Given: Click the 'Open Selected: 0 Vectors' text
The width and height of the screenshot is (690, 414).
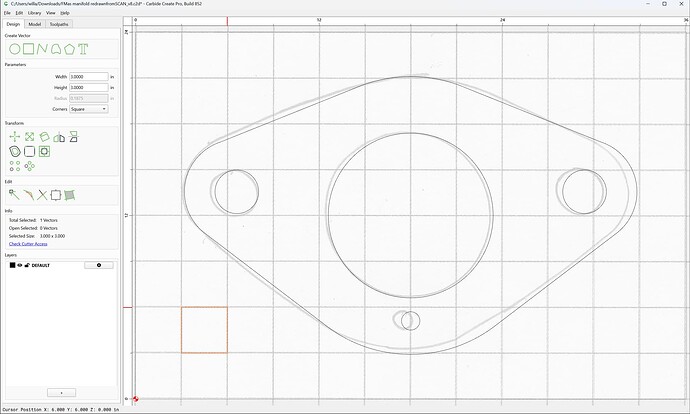Looking at the screenshot, I should [x=33, y=228].
